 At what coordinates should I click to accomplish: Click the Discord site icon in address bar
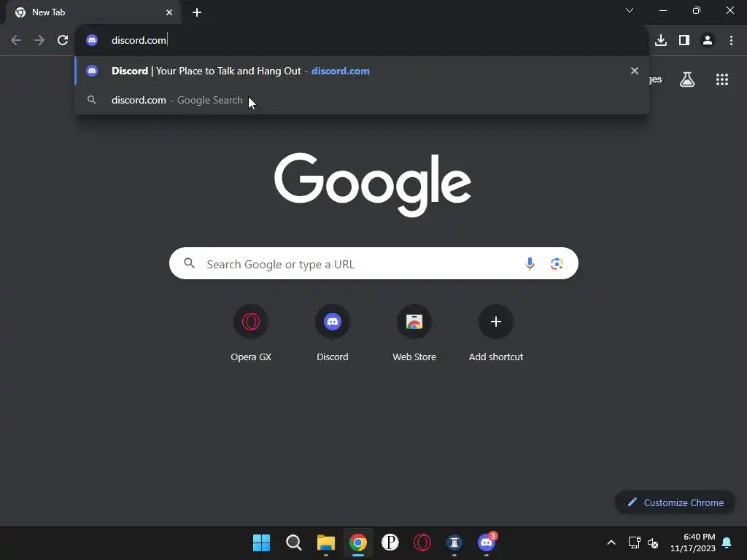92,40
